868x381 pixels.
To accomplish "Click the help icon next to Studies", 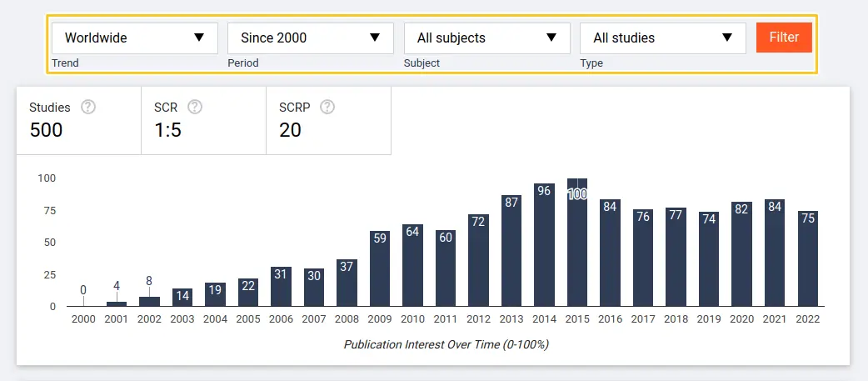I will pyautogui.click(x=87, y=107).
